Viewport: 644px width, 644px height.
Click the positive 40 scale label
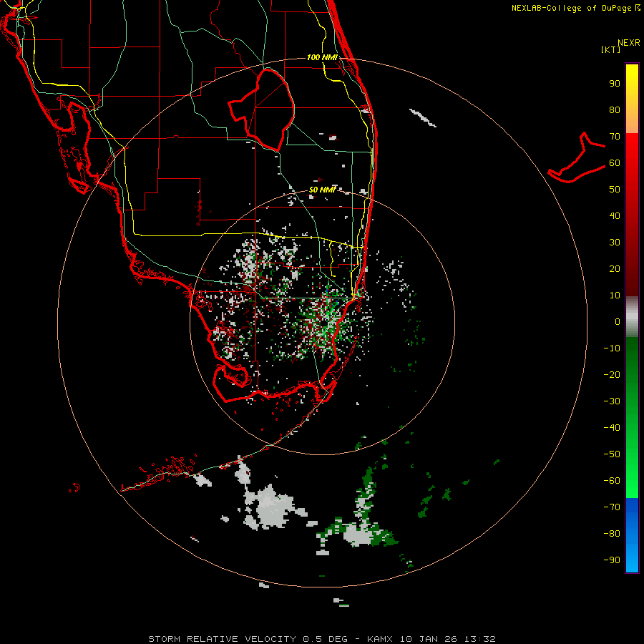615,216
